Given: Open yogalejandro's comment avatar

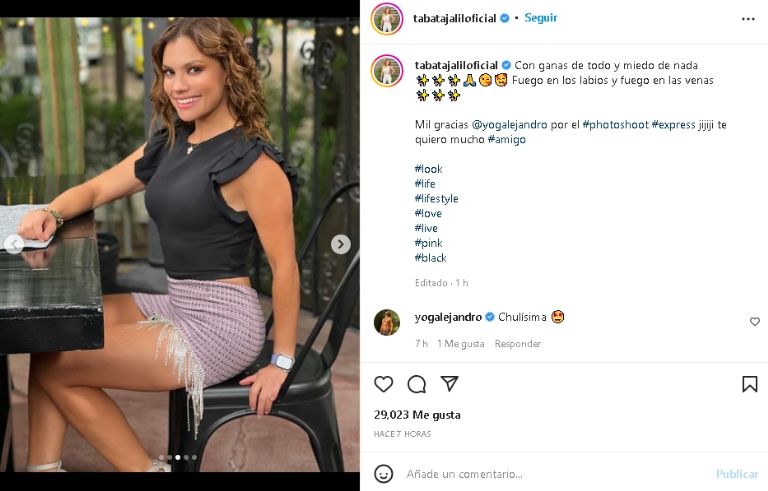Looking at the screenshot, I should pyautogui.click(x=387, y=322).
